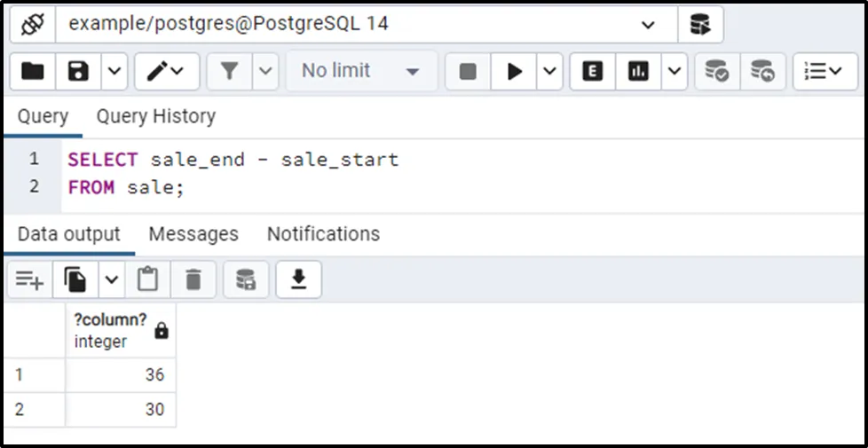Click the Filter rows funnel icon

pyautogui.click(x=230, y=72)
